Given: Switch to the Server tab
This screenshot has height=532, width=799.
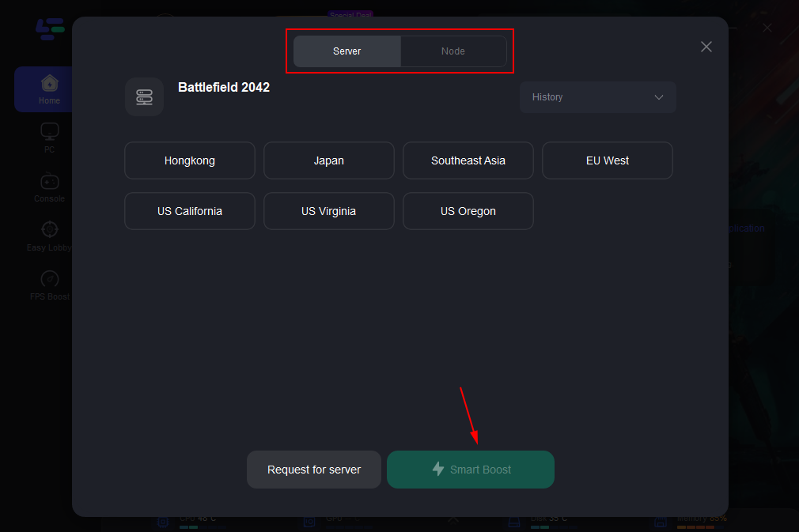Looking at the screenshot, I should [347, 51].
